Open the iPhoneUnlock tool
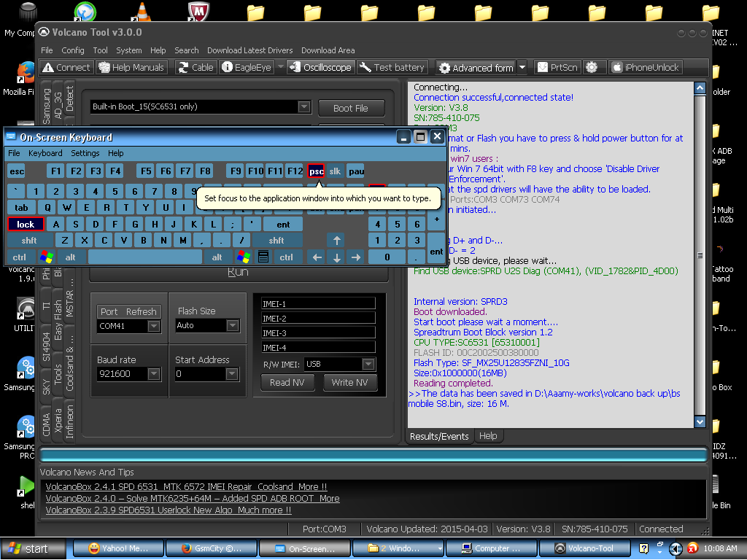This screenshot has width=747, height=560. (x=645, y=67)
